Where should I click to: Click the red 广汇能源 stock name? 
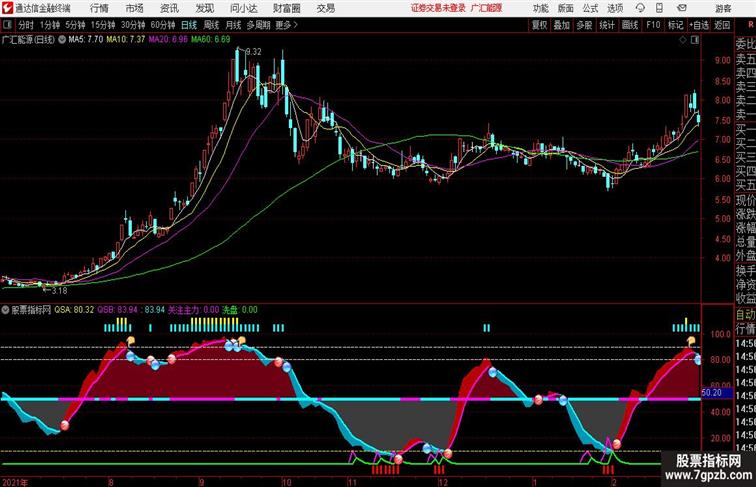point(486,8)
